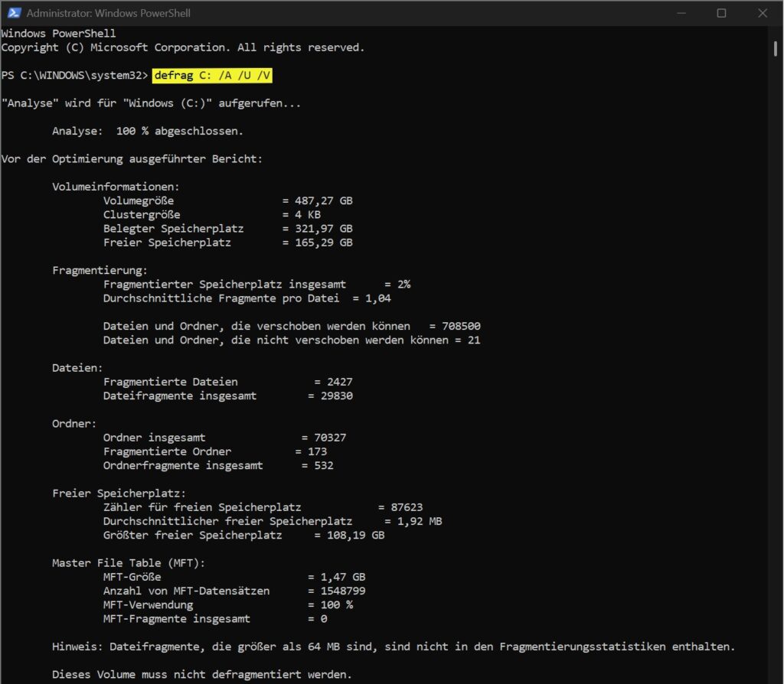Click the 'Copyright (C) Microsoft Corporation' line
This screenshot has height=684, width=784.
pos(182,47)
